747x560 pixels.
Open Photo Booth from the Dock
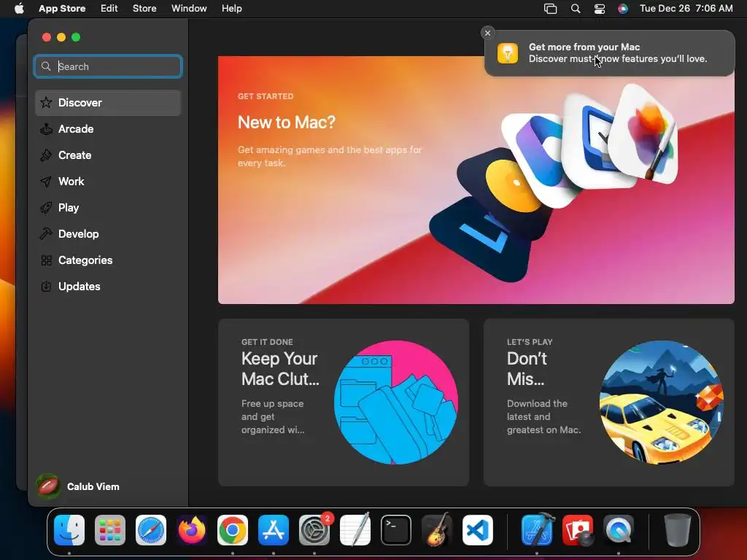578,530
